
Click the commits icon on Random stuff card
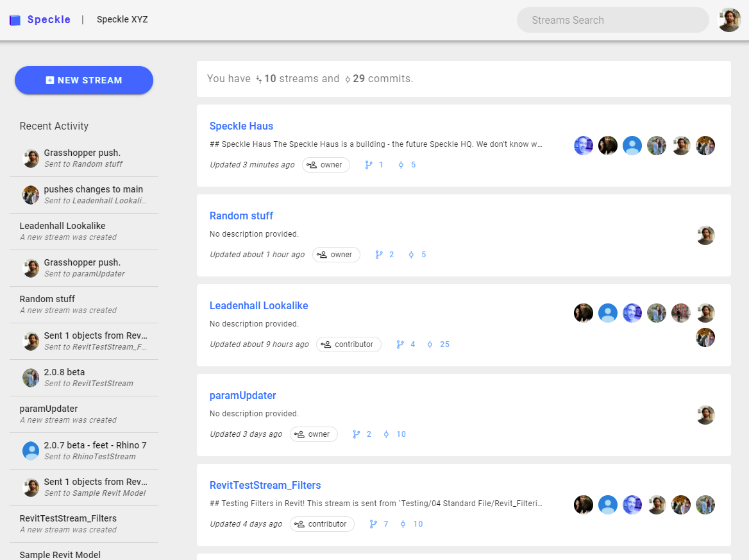point(411,255)
